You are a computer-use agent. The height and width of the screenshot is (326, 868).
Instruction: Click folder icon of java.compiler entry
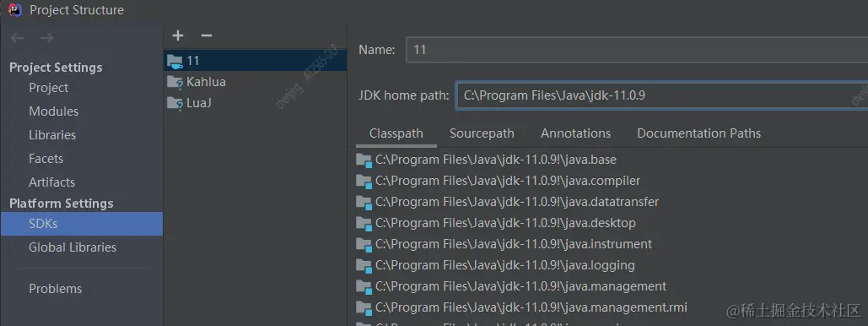(x=364, y=182)
